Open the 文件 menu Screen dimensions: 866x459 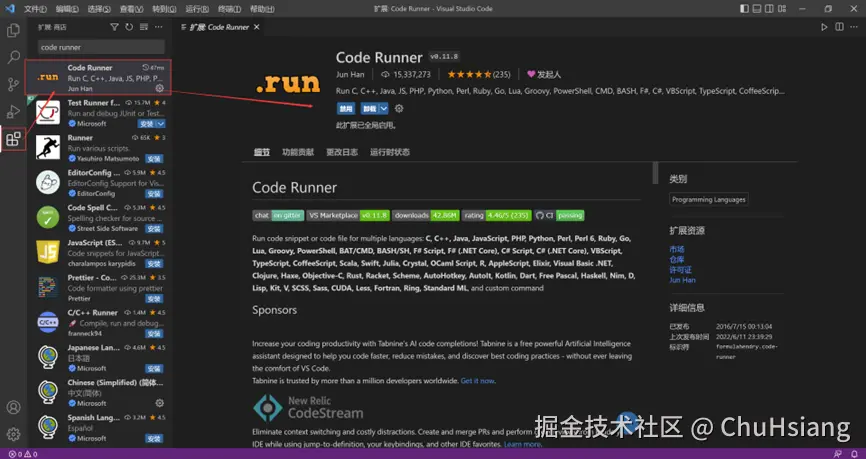(35, 9)
